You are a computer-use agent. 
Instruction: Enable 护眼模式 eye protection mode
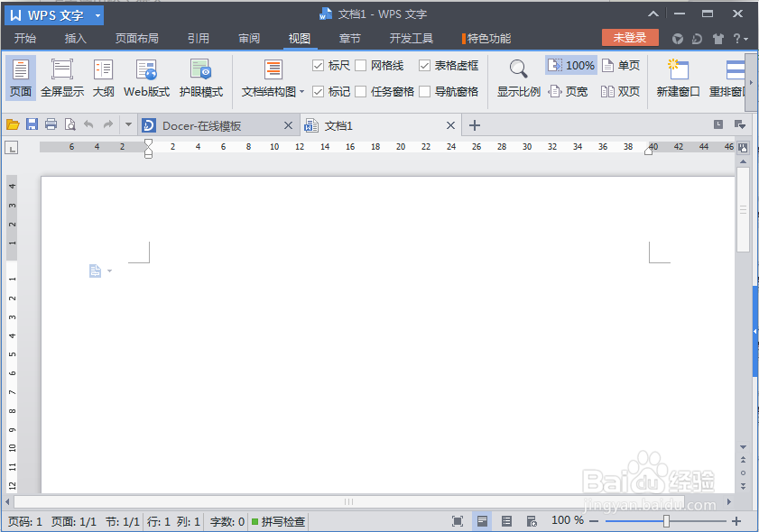[x=201, y=78]
